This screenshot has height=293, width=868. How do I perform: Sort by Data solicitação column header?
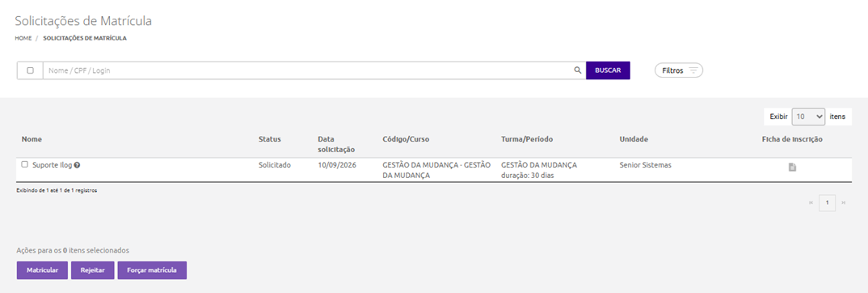[336, 144]
